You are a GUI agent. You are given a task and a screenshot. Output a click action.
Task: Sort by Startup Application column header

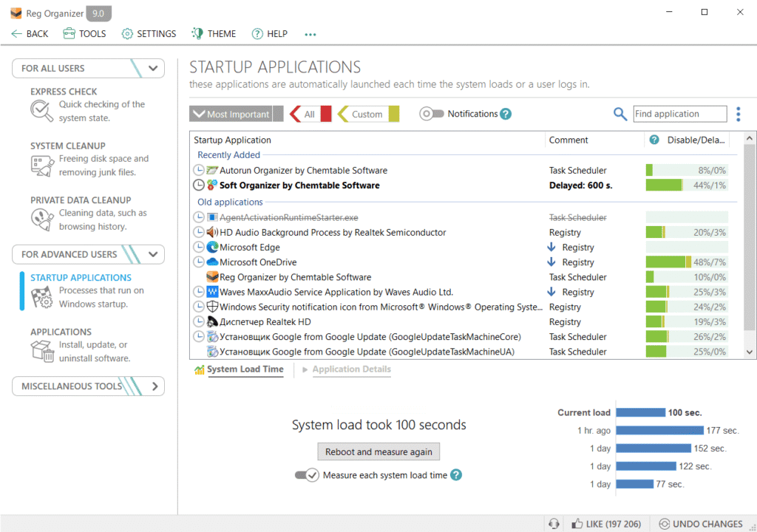(232, 140)
